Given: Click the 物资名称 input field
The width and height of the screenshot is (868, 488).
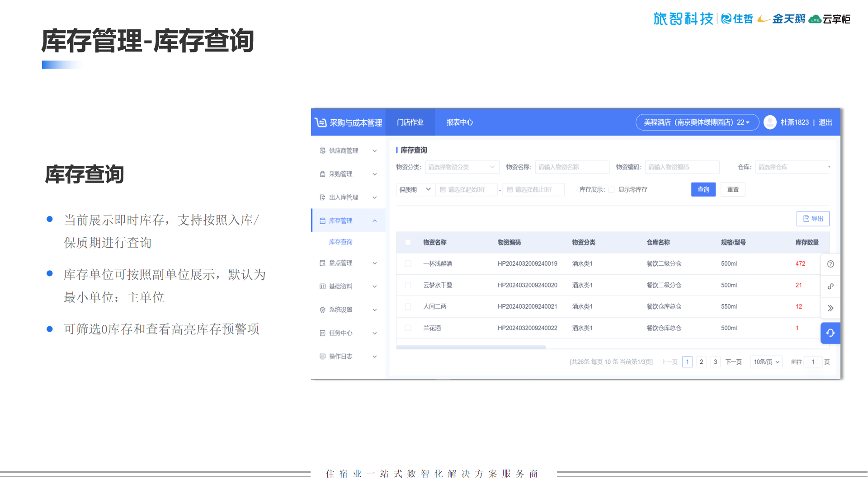Looking at the screenshot, I should pyautogui.click(x=572, y=167).
